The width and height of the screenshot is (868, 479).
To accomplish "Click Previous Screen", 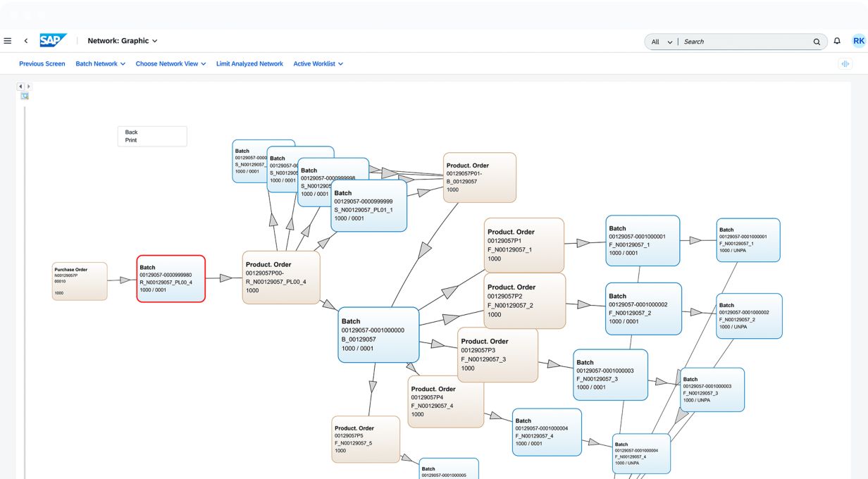I will pos(42,64).
